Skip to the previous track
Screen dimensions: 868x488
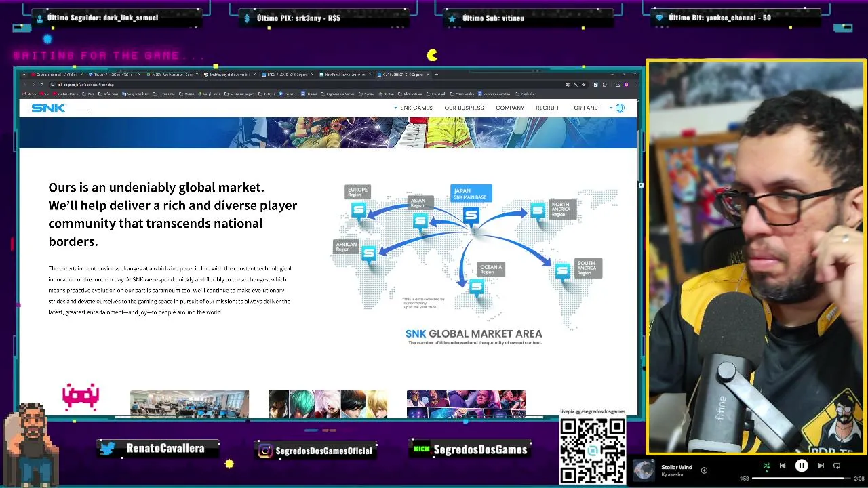coord(783,466)
